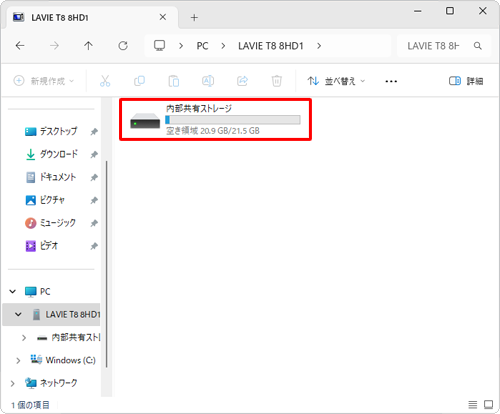Close the LAVIE T8 8HD1 tab
Image resolution: width=500 pixels, height=414 pixels.
pos(163,17)
